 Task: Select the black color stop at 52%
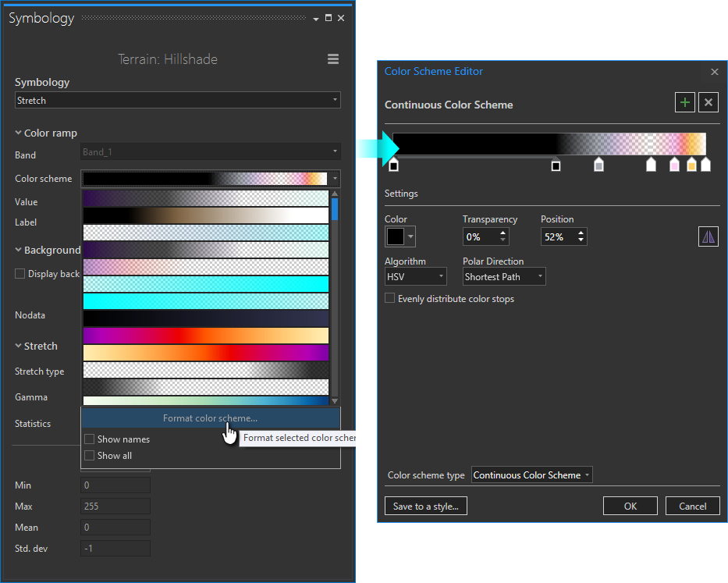(556, 165)
